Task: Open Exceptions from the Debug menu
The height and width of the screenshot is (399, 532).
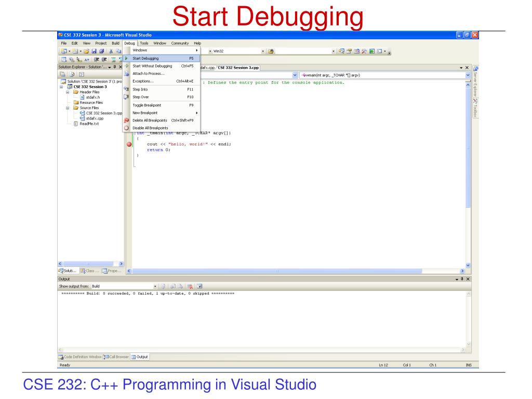Action: (x=162, y=81)
